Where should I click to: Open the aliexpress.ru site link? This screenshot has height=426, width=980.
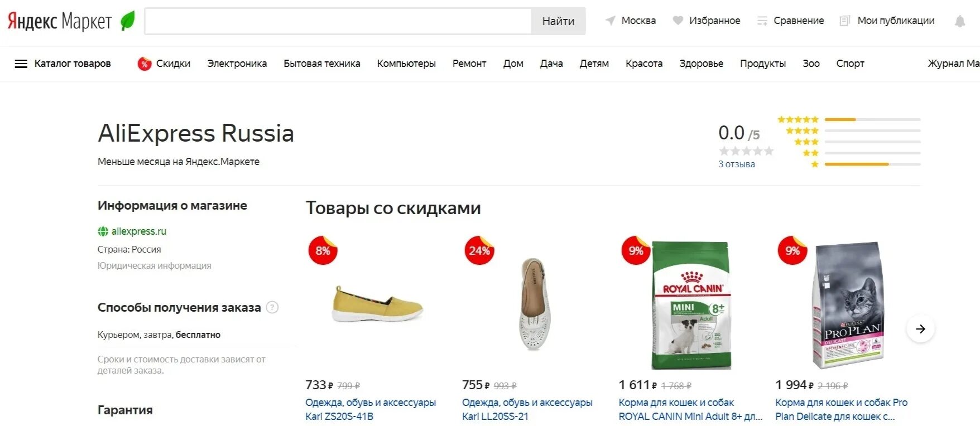(139, 231)
